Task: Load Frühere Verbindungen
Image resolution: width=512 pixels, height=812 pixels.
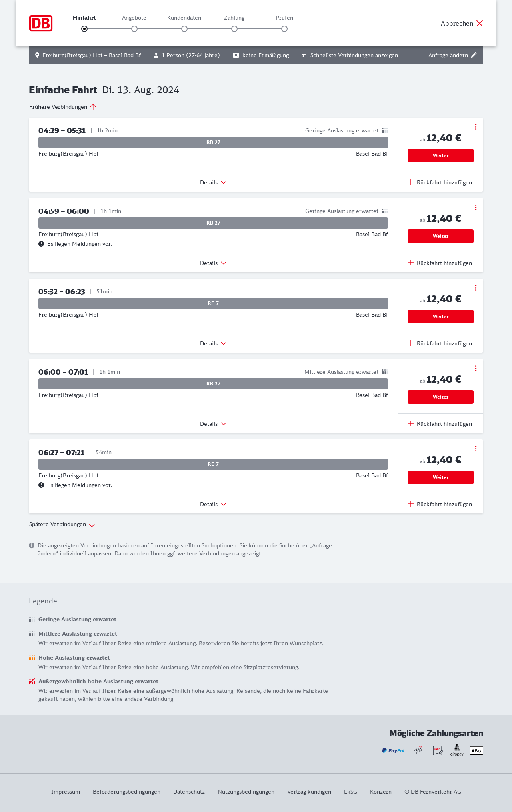Action: (63, 107)
